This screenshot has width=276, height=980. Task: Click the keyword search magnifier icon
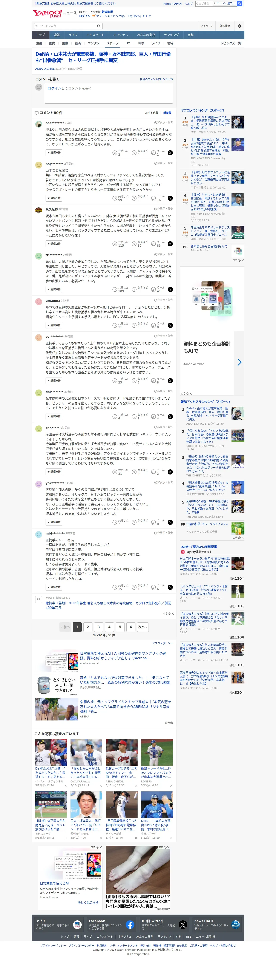pyautogui.click(x=98, y=26)
